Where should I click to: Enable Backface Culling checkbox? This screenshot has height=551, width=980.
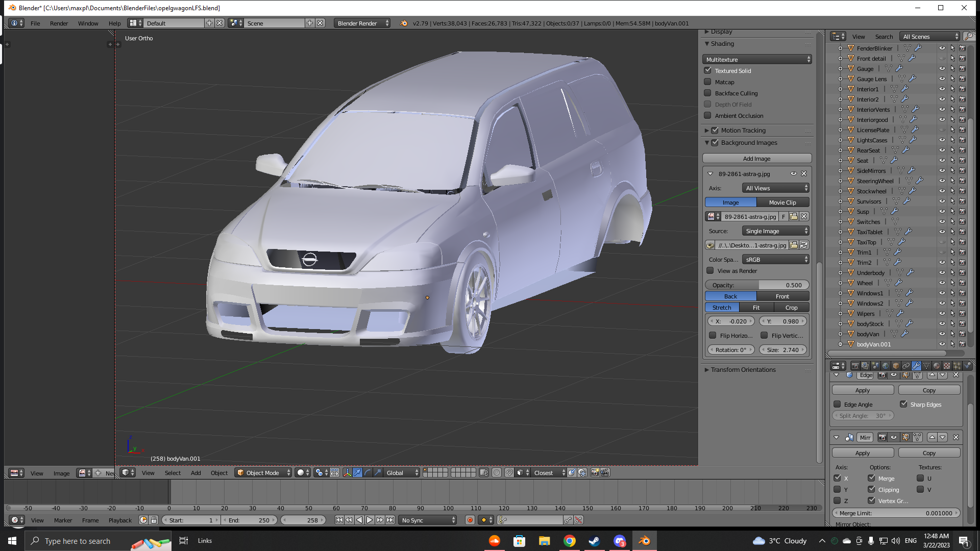708,93
